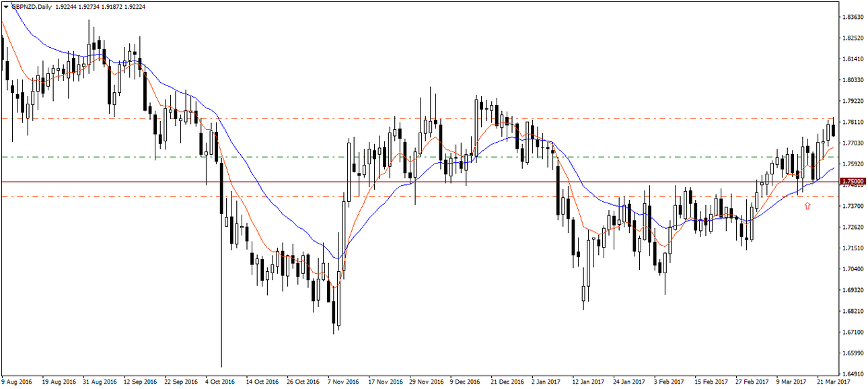
Task: Click the small triangle before GBPNZD,Daily
Action: click(x=6, y=6)
